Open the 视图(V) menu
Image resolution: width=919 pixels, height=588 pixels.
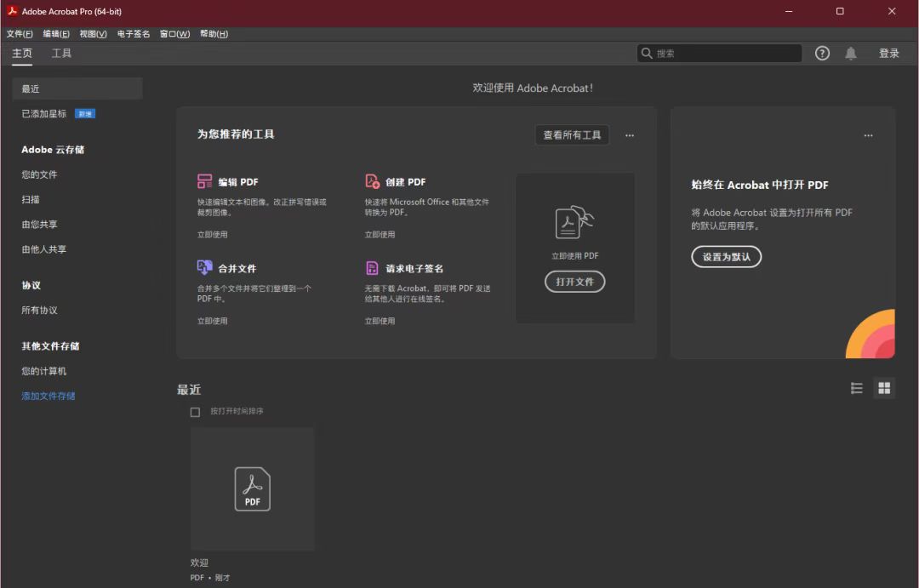pyautogui.click(x=94, y=34)
